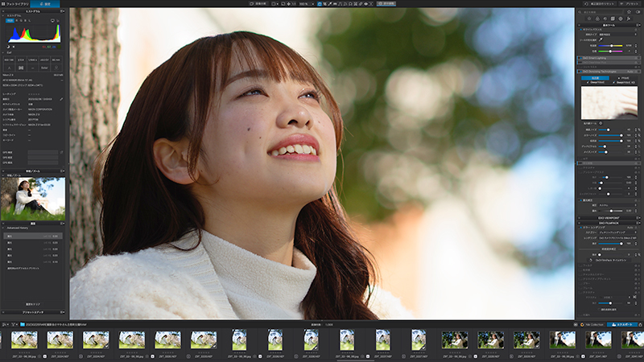The image size is (644, 362).
Task: Open the histogram panel menu icon
Action: point(62,11)
